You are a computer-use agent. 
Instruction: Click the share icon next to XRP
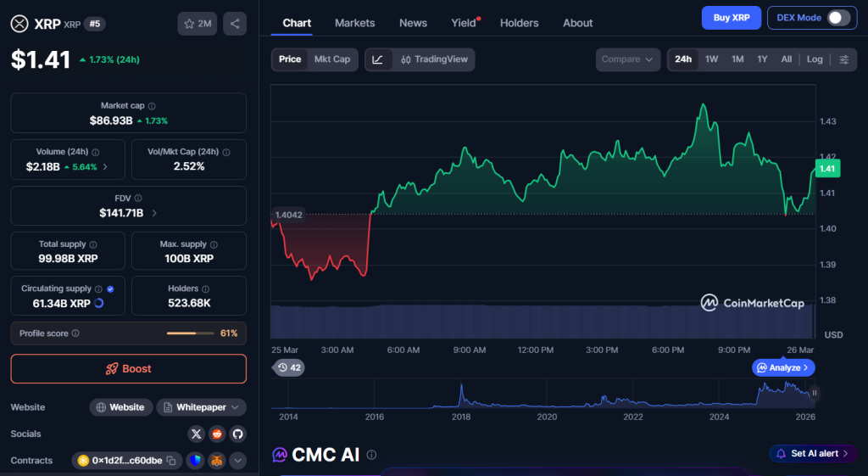(x=235, y=24)
